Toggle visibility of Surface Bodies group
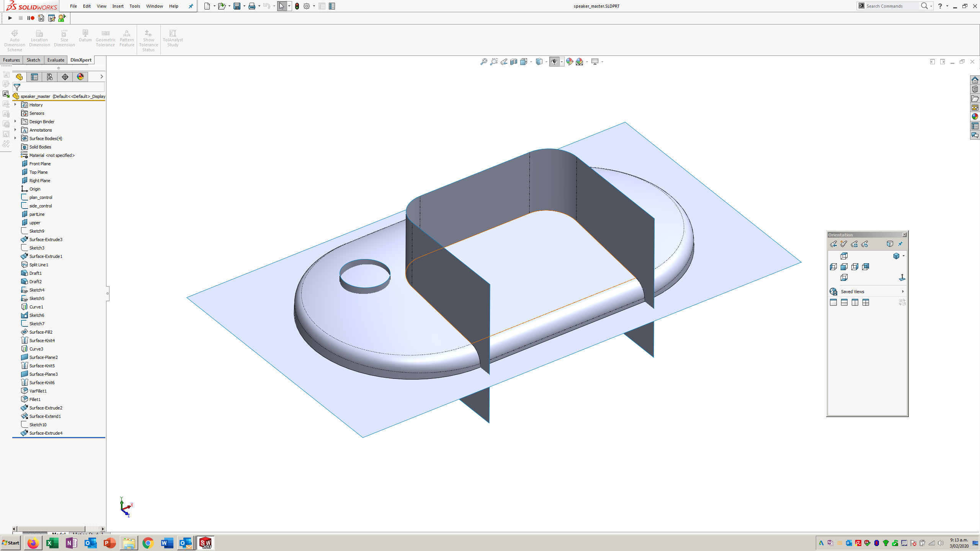980x551 pixels. point(15,138)
